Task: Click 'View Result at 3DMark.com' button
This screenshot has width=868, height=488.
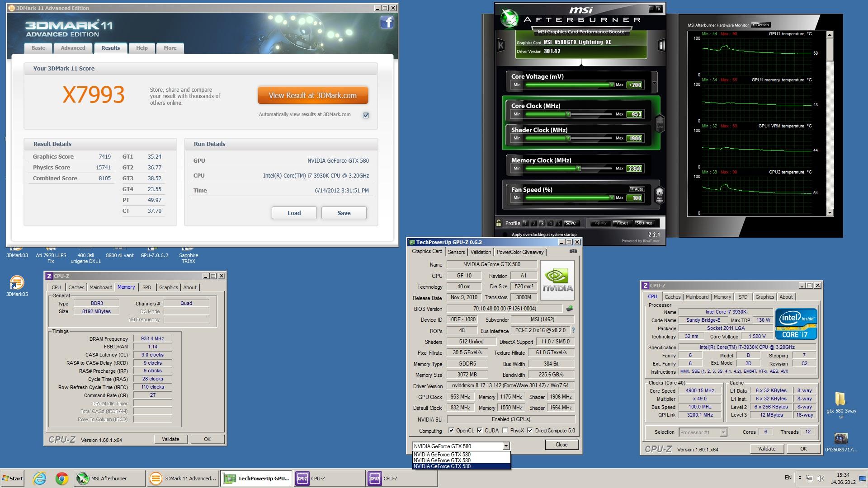Action: [313, 95]
